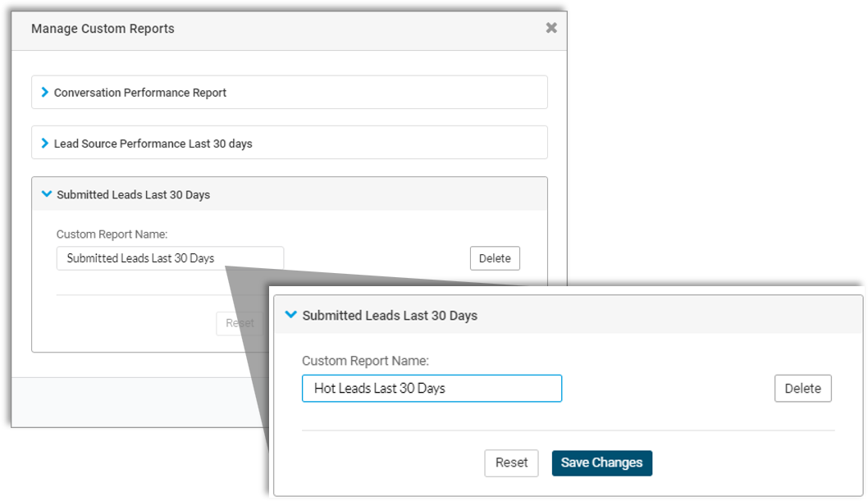Expand Conversation Performance Report chevron arrow
The width and height of the screenshot is (868, 501).
pyautogui.click(x=45, y=93)
